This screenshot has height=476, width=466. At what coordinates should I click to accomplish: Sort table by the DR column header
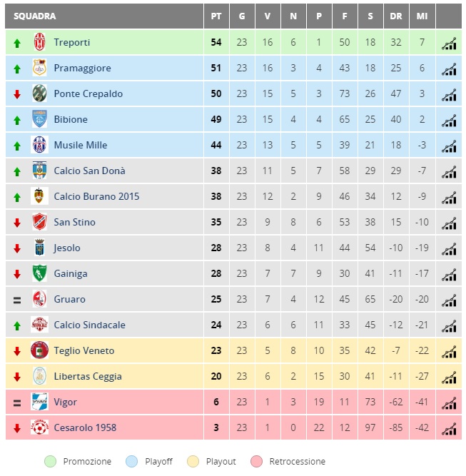pyautogui.click(x=396, y=16)
